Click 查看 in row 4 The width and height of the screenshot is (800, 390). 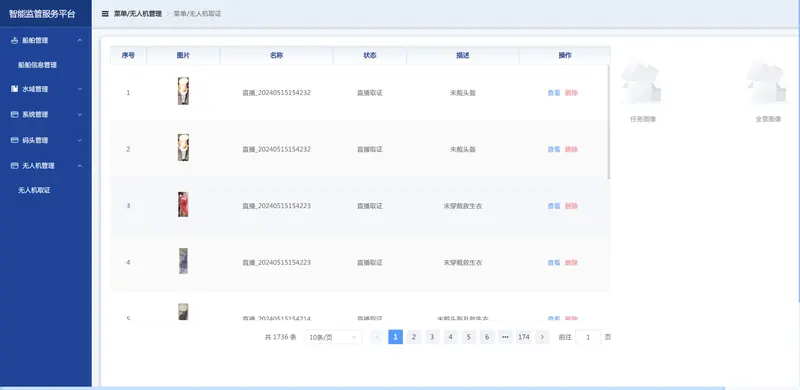pos(554,263)
